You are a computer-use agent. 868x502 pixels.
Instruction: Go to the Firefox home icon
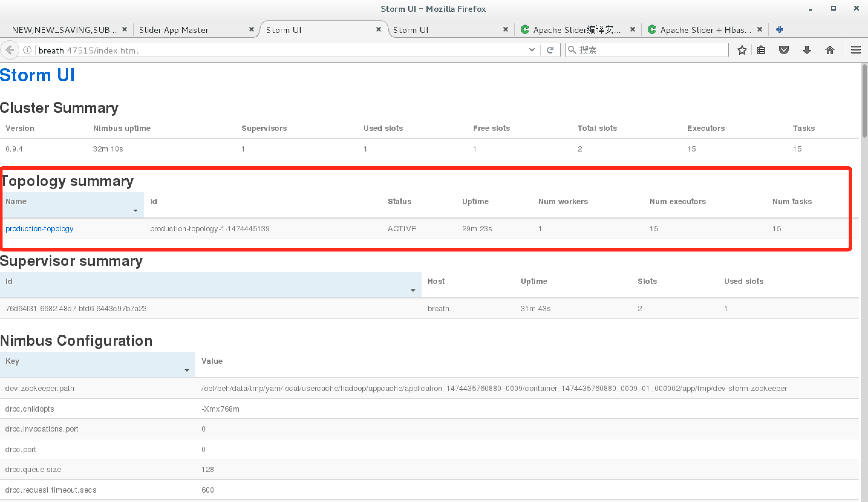(830, 50)
